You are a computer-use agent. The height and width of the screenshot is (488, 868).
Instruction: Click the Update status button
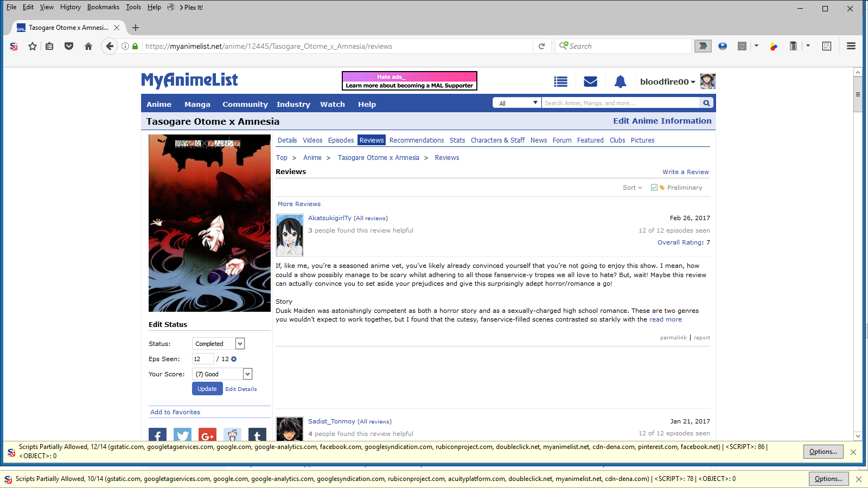(x=207, y=389)
